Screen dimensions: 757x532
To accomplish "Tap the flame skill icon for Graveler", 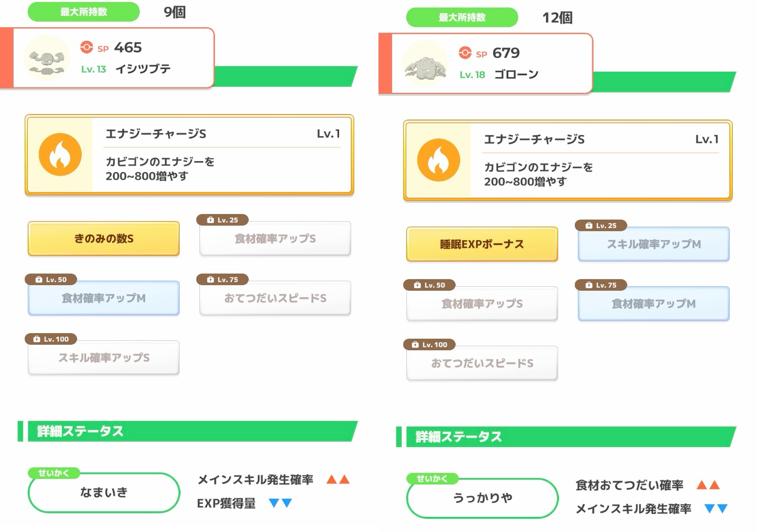I will [439, 160].
